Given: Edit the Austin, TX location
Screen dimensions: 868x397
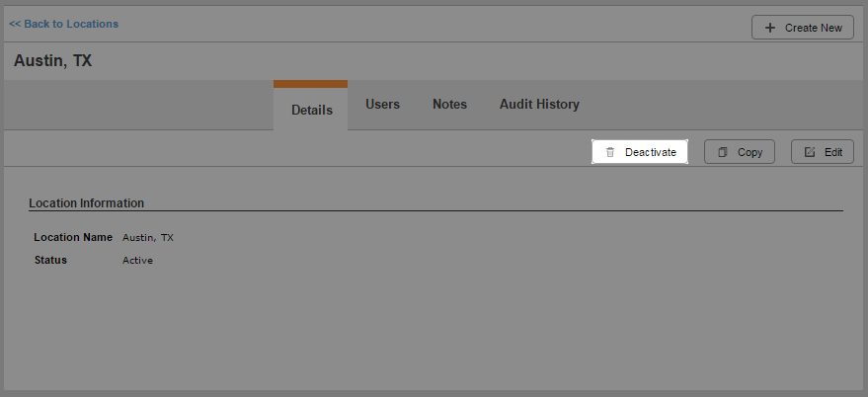Looking at the screenshot, I should 822,152.
